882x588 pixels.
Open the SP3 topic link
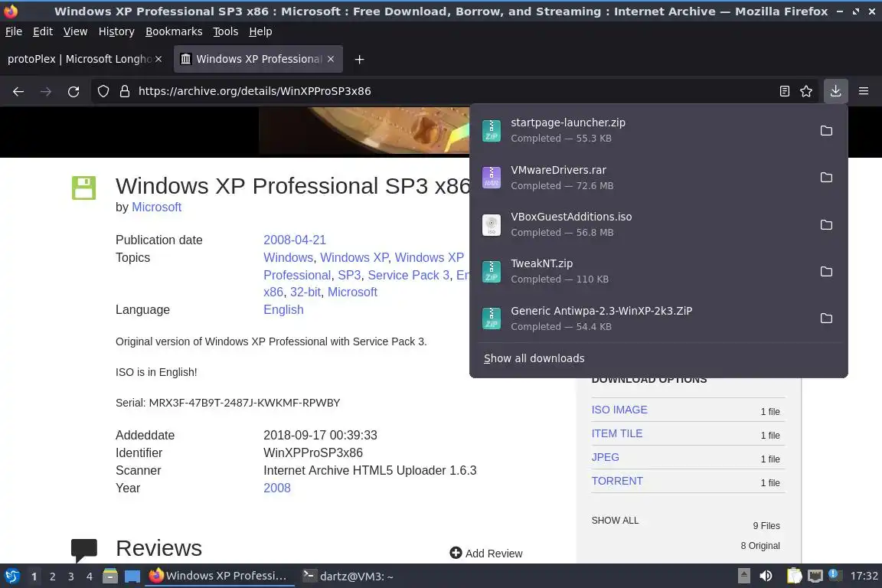coord(349,275)
